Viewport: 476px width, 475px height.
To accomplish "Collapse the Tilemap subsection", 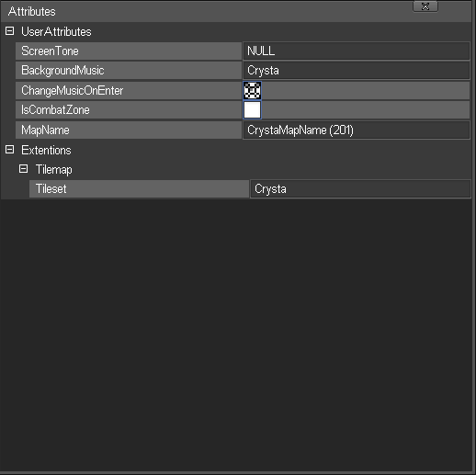I will pos(23,169).
